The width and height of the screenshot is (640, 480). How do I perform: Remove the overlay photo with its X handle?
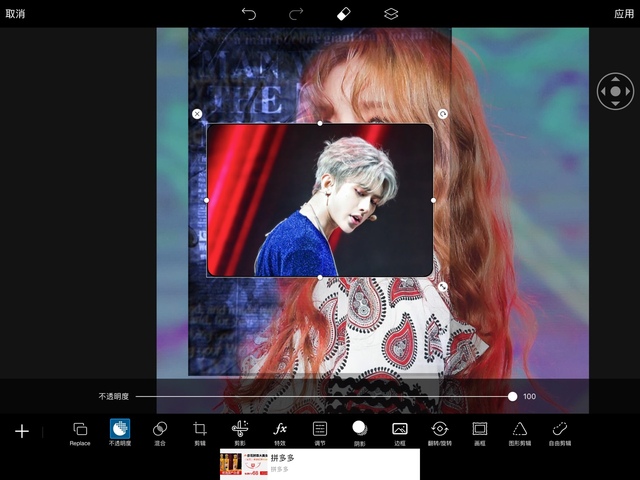[197, 114]
